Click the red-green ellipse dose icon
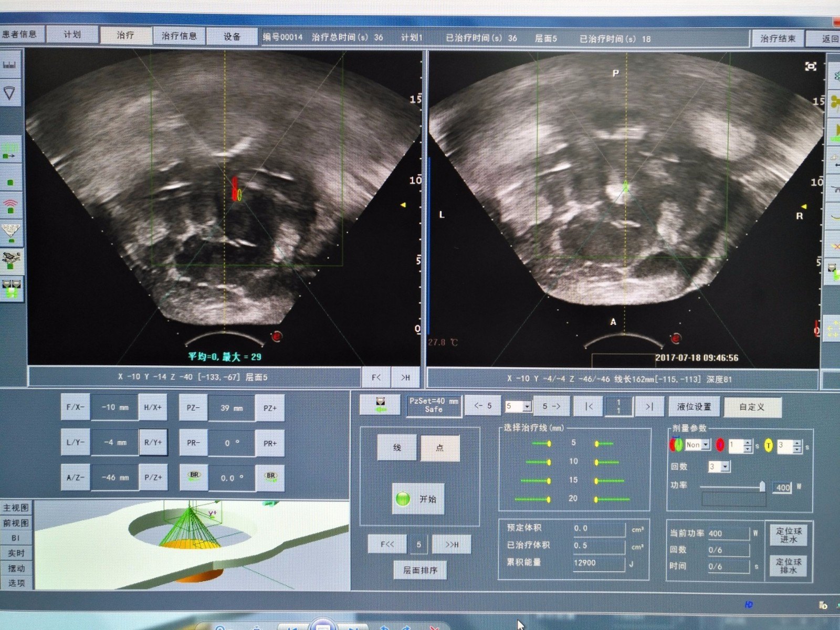Image resolution: width=840 pixels, height=630 pixels. point(676,445)
